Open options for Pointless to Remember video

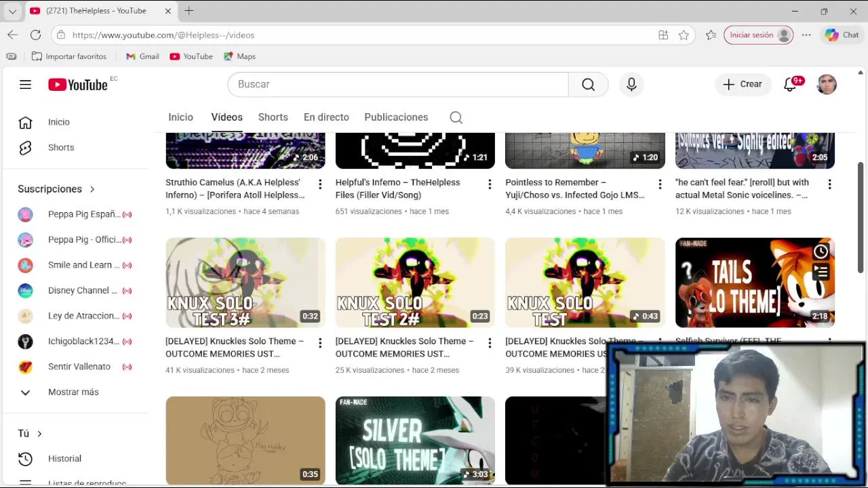[x=660, y=184]
